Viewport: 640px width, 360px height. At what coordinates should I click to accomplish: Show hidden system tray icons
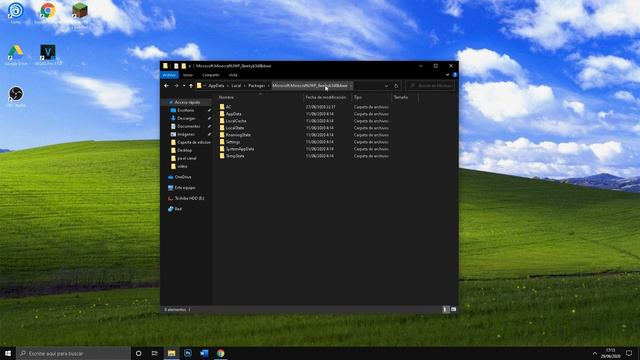(x=595, y=353)
